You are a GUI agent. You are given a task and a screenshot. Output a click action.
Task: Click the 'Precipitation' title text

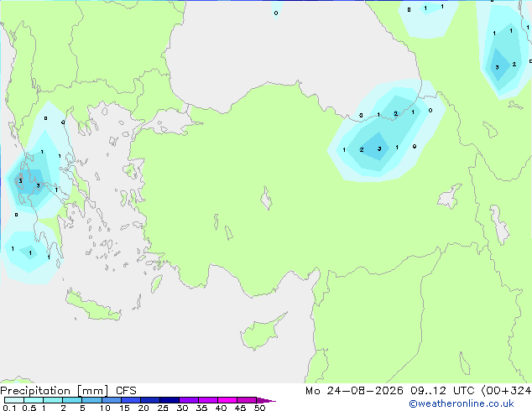click(35, 391)
